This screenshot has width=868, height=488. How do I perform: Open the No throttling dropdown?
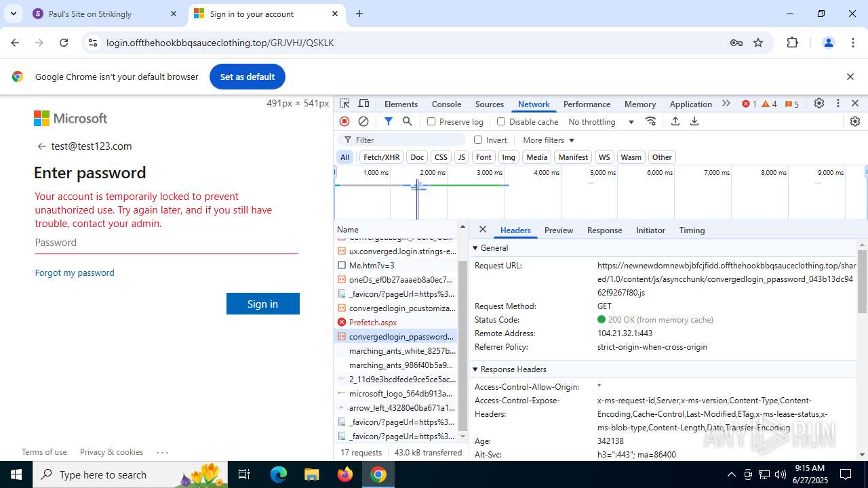pyautogui.click(x=601, y=122)
